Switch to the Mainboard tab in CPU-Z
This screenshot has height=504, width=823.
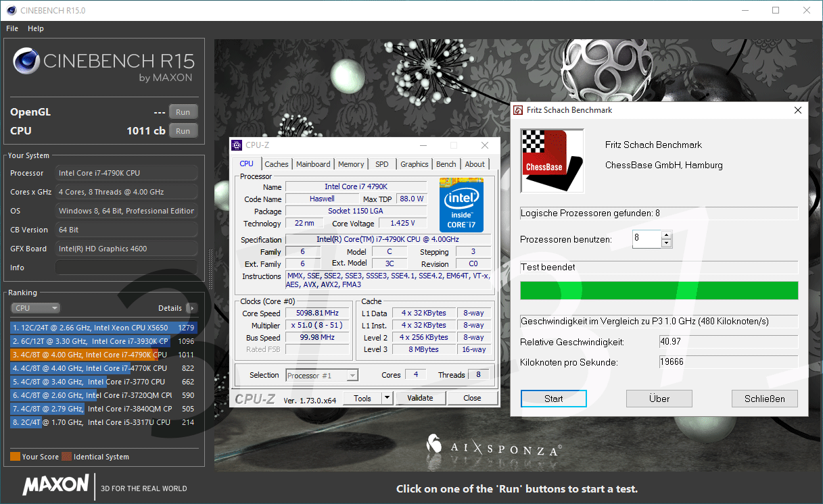point(313,164)
